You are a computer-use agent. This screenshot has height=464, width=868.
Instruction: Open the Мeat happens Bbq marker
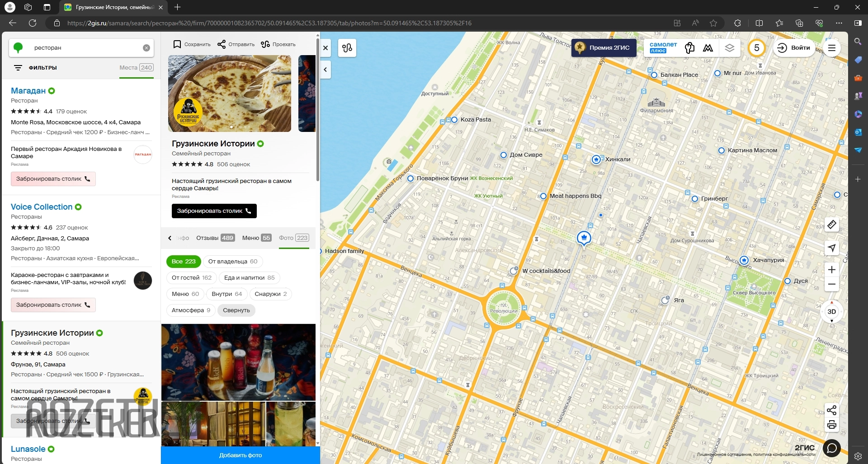point(543,196)
